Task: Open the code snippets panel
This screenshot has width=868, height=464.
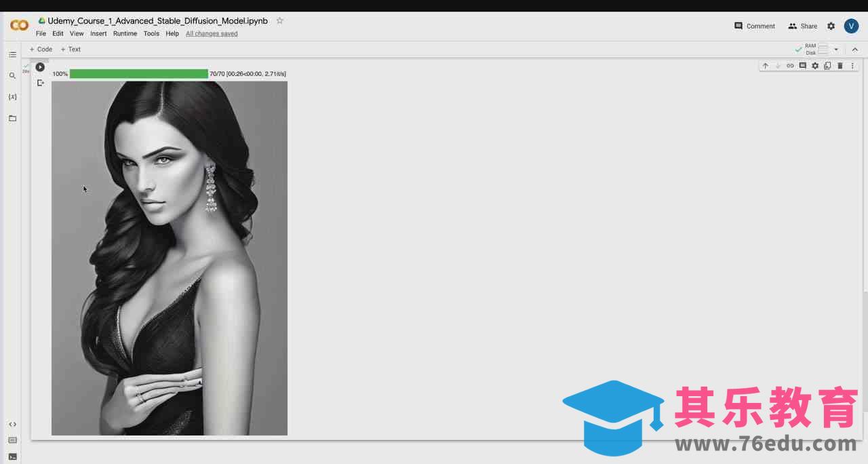Action: (12, 424)
